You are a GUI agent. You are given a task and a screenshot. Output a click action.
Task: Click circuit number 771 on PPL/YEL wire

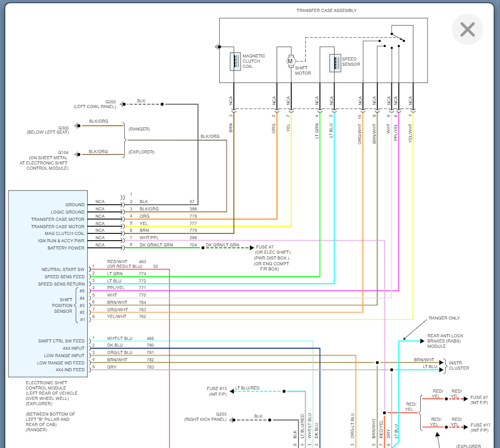(x=142, y=288)
